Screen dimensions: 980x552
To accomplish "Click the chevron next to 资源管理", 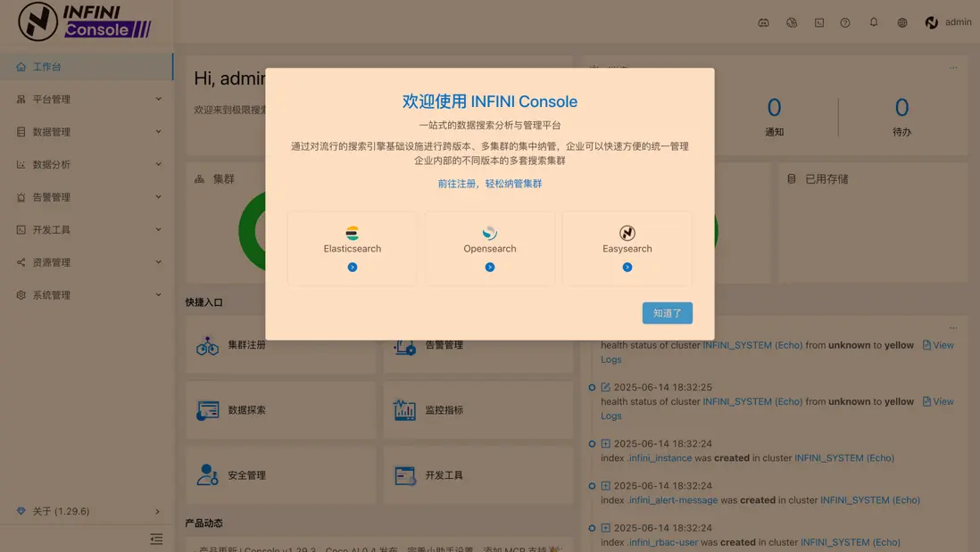I will (158, 262).
